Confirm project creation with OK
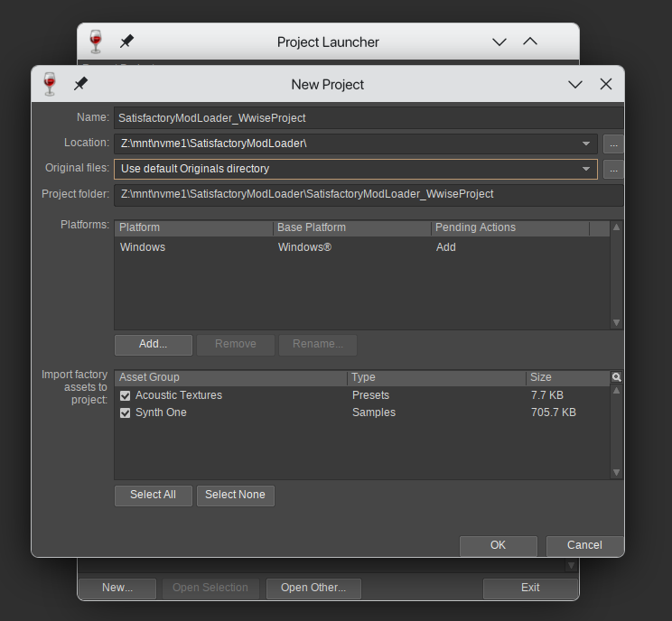 499,545
